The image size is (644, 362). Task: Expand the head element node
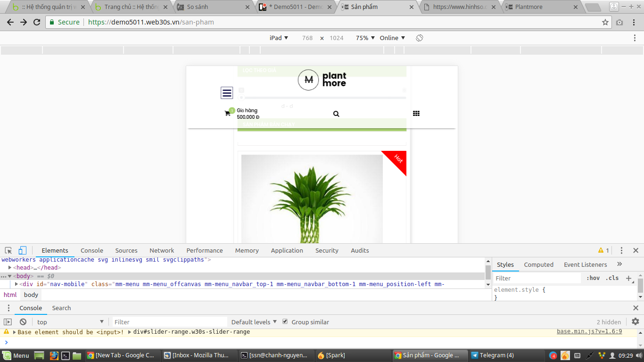pyautogui.click(x=10, y=268)
